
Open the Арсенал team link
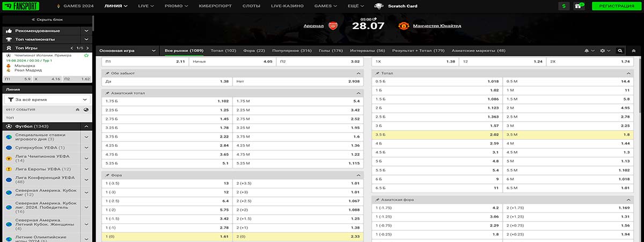[x=314, y=25]
